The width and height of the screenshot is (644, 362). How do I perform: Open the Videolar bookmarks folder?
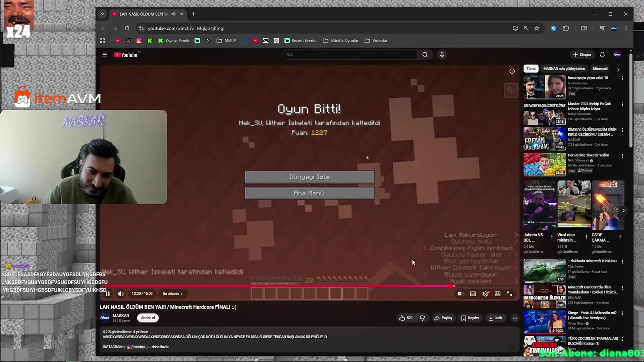pyautogui.click(x=376, y=41)
